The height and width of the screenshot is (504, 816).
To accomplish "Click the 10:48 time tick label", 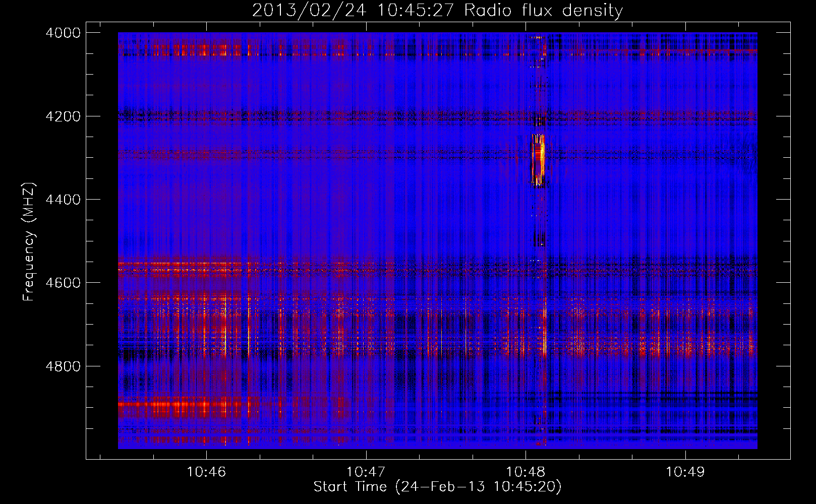I will click(526, 472).
